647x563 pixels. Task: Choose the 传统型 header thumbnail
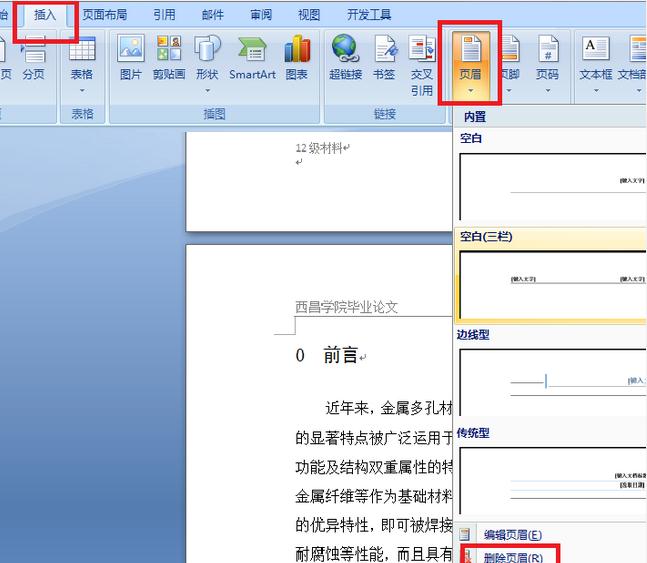coord(553,480)
